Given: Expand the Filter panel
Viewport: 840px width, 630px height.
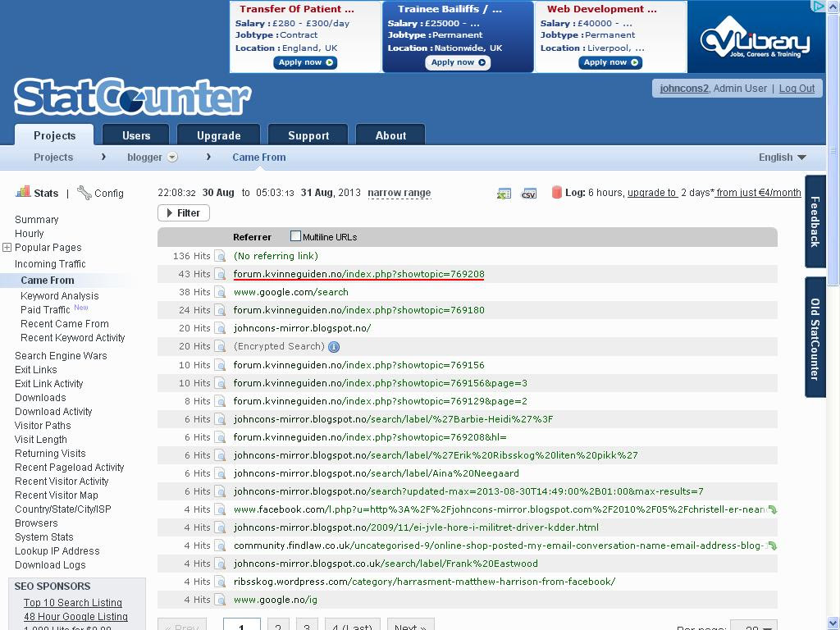Looking at the screenshot, I should [x=183, y=213].
